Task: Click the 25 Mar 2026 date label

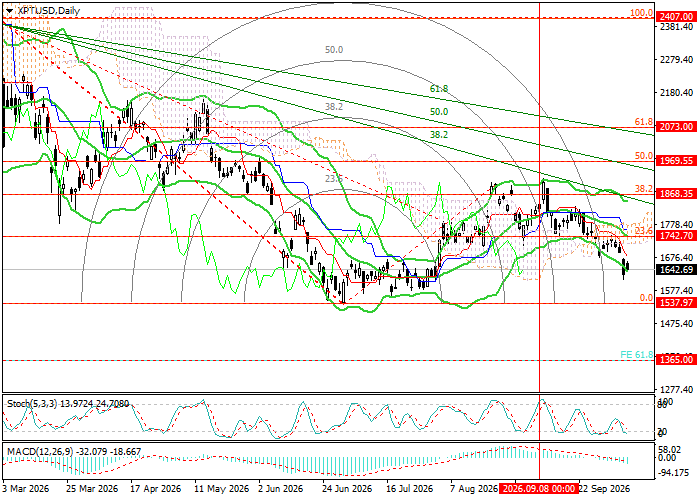Action: pos(92,489)
